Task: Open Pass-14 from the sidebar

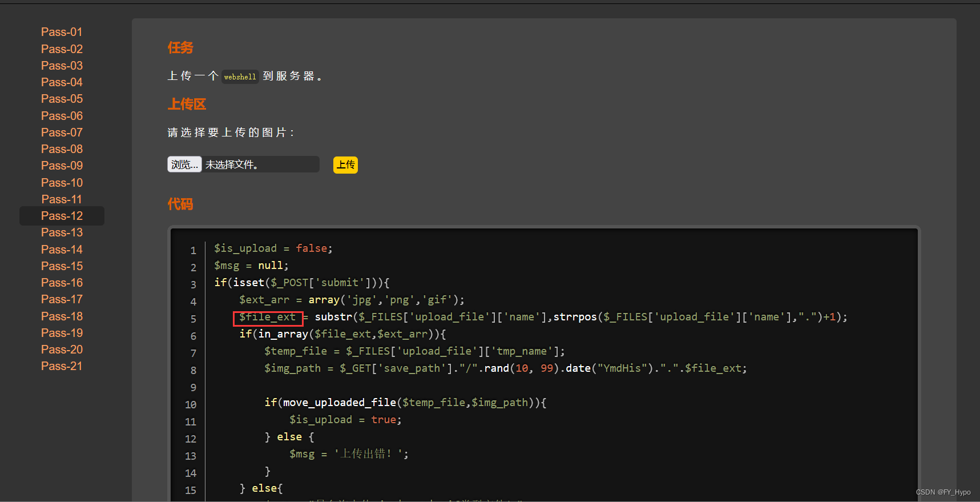Action: click(62, 250)
